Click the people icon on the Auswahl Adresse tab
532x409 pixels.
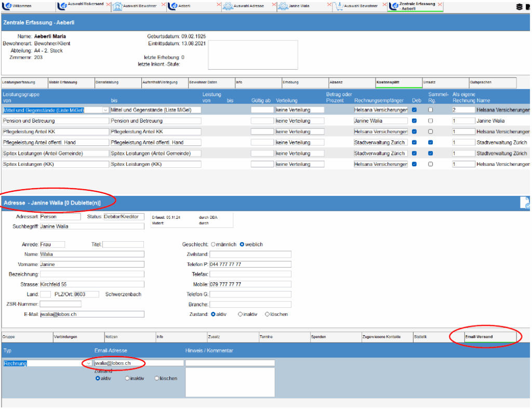[x=228, y=7]
